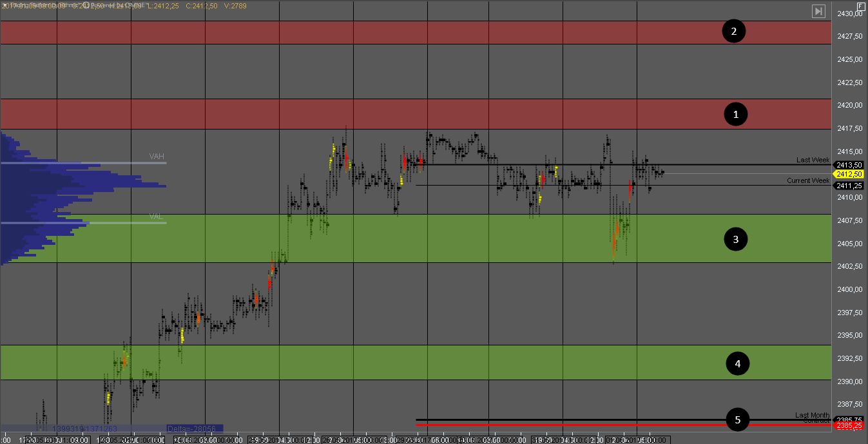Click the Current Week level label
This screenshot has width=868, height=444.
tap(808, 180)
